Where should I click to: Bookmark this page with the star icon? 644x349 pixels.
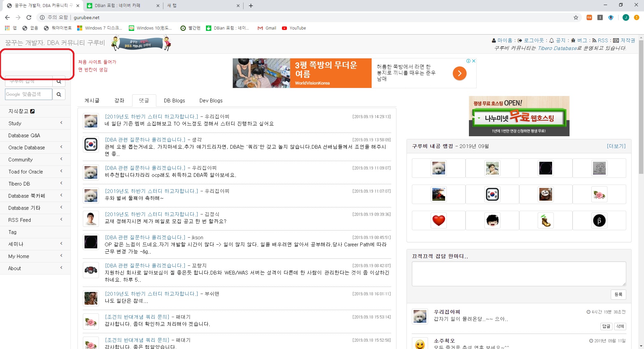point(576,17)
